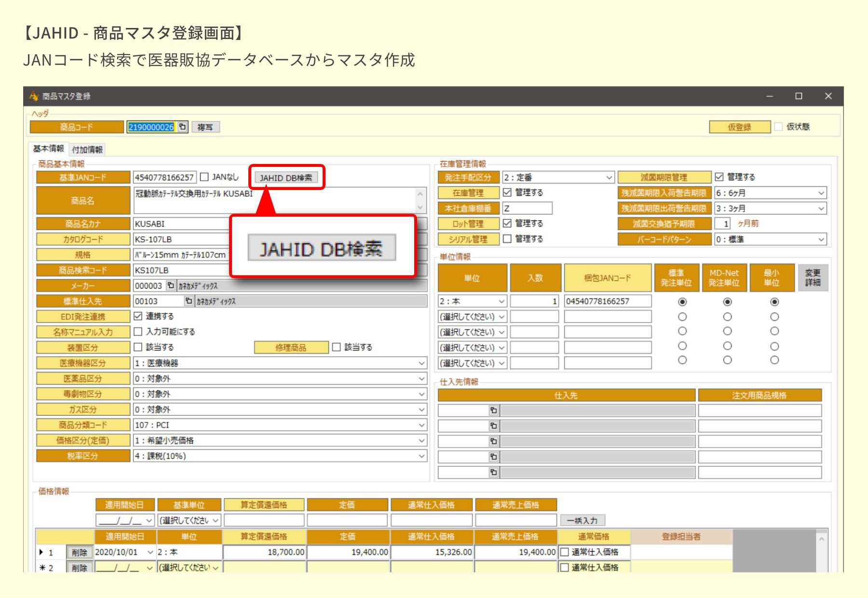868x598 pixels.
Task: Click the application icon in title bar
Action: 34,96
